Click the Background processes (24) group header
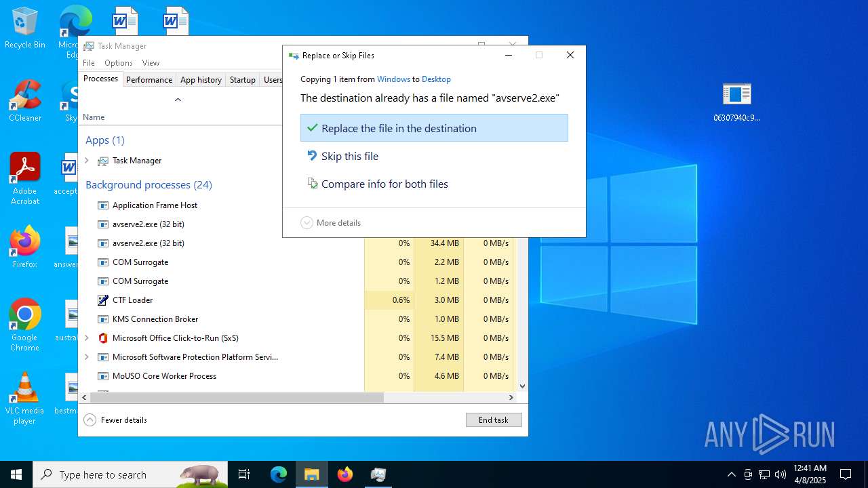This screenshot has height=488, width=868. click(149, 185)
